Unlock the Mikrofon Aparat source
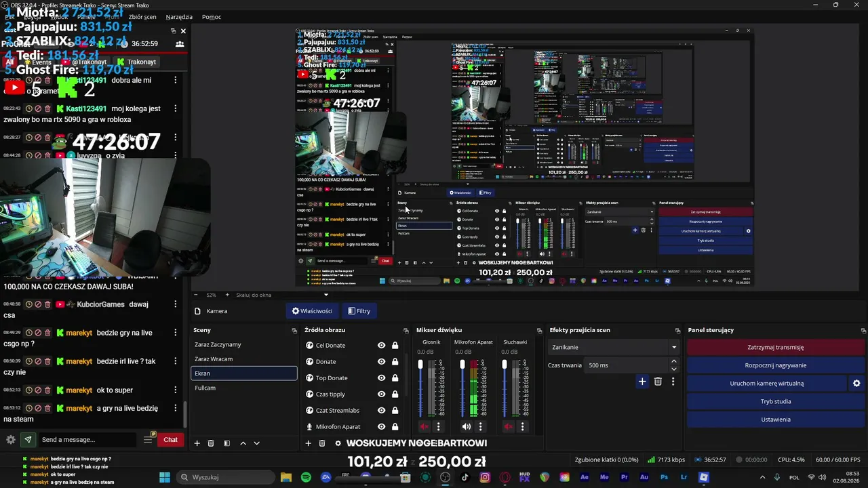The height and width of the screenshot is (488, 868). tap(395, 427)
